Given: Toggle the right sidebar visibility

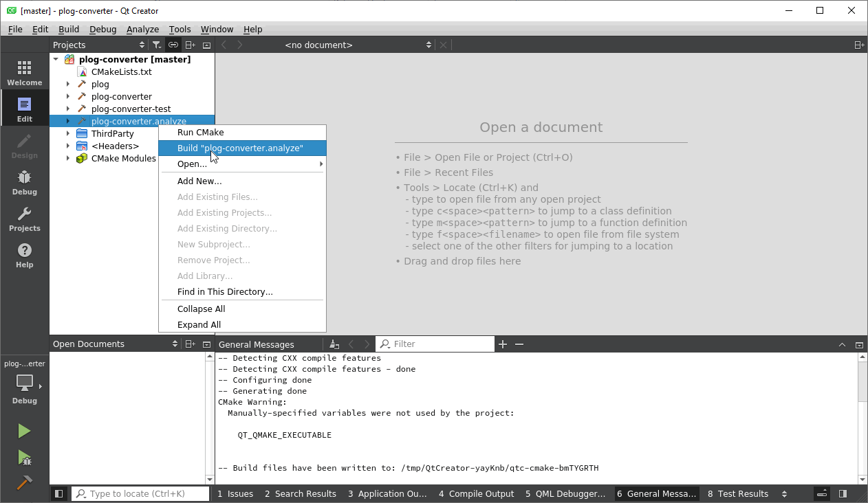Looking at the screenshot, I should pyautogui.click(x=843, y=493).
